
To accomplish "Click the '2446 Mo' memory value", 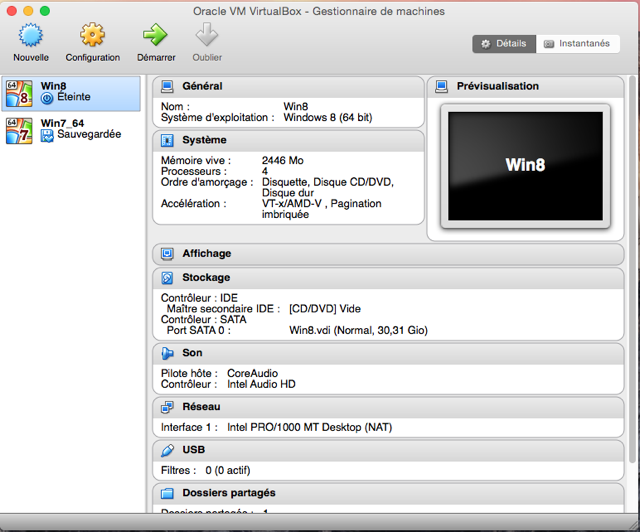I will (x=282, y=160).
